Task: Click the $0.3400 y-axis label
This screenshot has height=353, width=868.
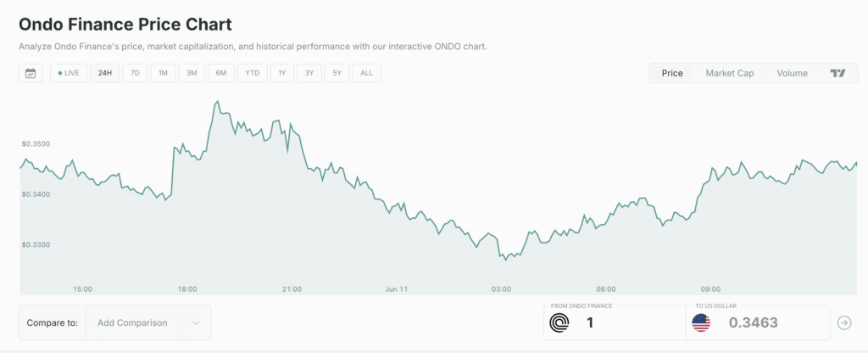Action: (x=36, y=194)
